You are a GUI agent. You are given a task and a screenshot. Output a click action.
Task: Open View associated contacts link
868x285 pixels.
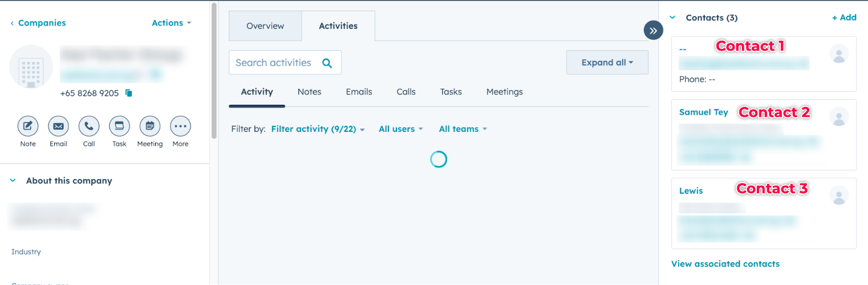point(725,264)
